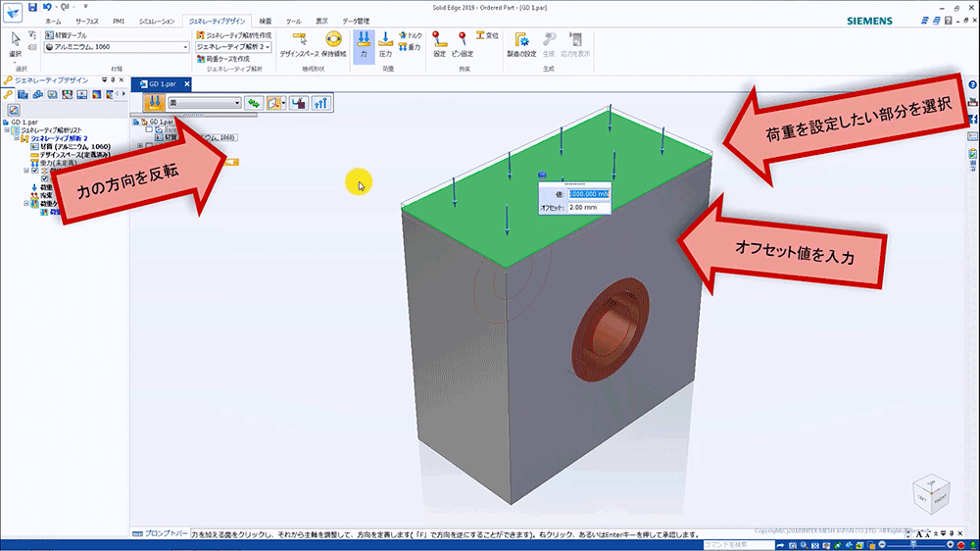Switch to the データ管理 ribbon tab
This screenshot has width=980, height=551.
(x=356, y=22)
